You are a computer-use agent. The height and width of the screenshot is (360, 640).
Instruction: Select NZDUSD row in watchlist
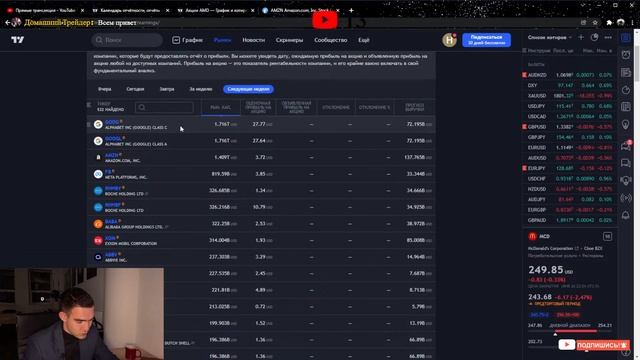pyautogui.click(x=569, y=189)
